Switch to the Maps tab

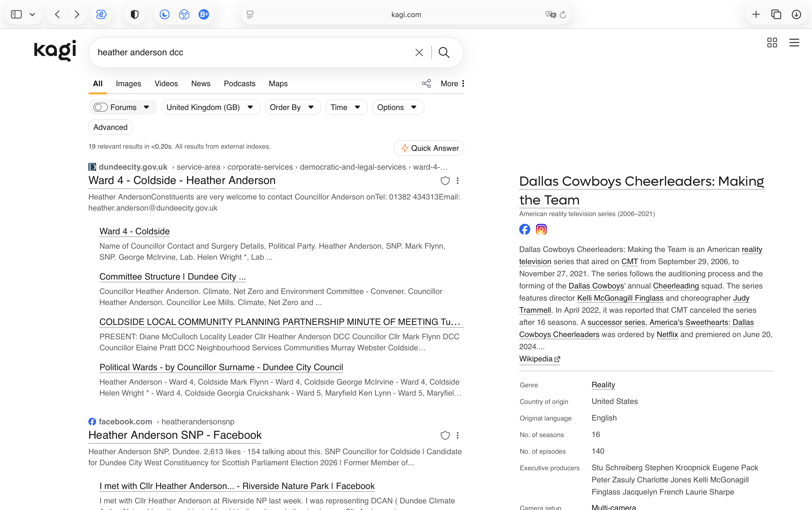(x=278, y=84)
